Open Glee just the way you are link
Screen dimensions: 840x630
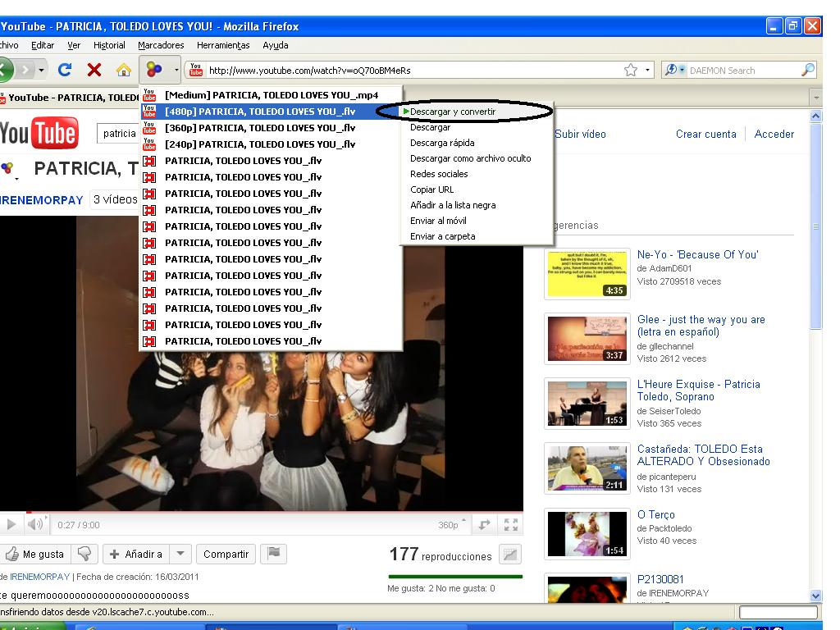[701, 325]
